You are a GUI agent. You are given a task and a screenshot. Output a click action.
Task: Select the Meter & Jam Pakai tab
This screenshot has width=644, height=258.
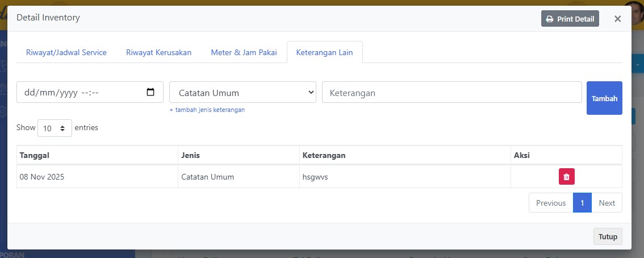point(244,52)
